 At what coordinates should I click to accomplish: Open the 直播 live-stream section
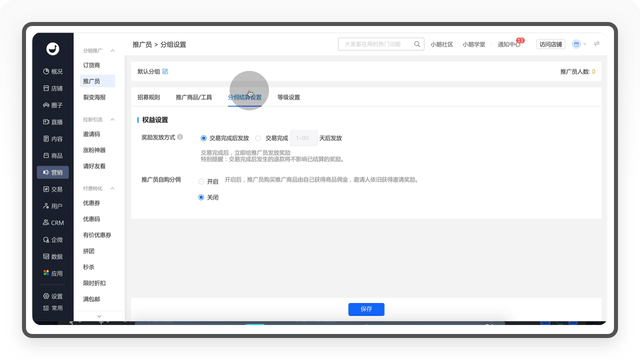[53, 122]
